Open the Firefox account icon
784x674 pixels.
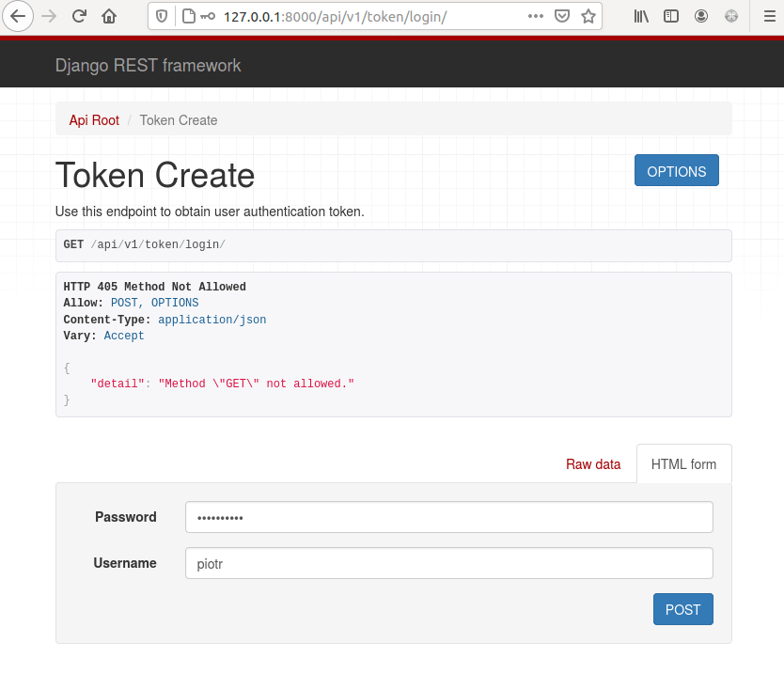click(700, 16)
